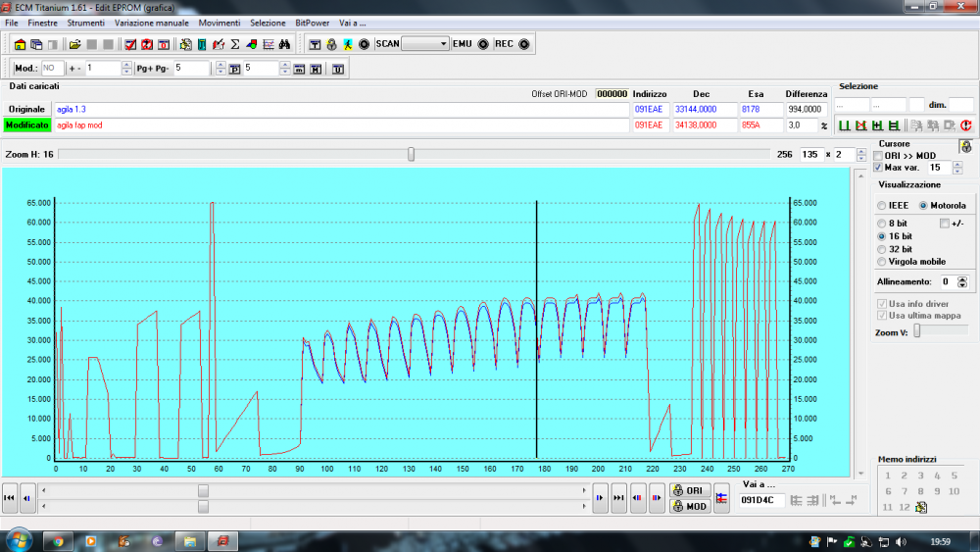Increase the Max var. spinner value
This screenshot has width=980, height=552.
point(957,165)
